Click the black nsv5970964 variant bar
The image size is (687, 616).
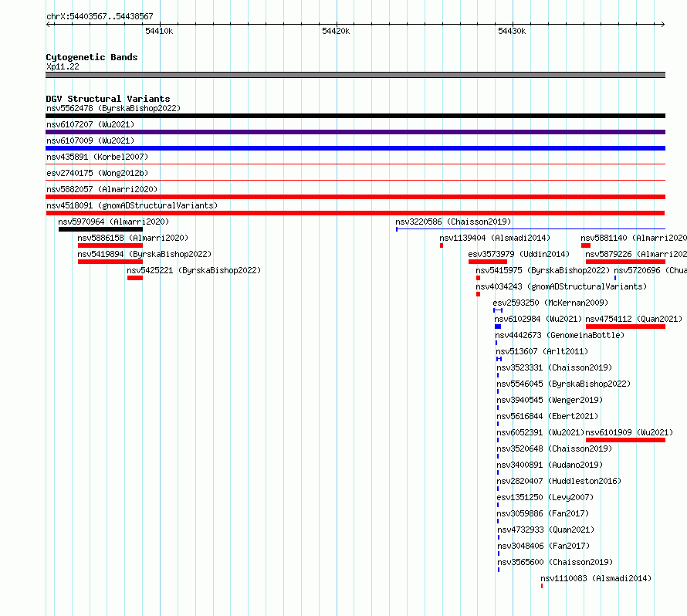(x=101, y=229)
